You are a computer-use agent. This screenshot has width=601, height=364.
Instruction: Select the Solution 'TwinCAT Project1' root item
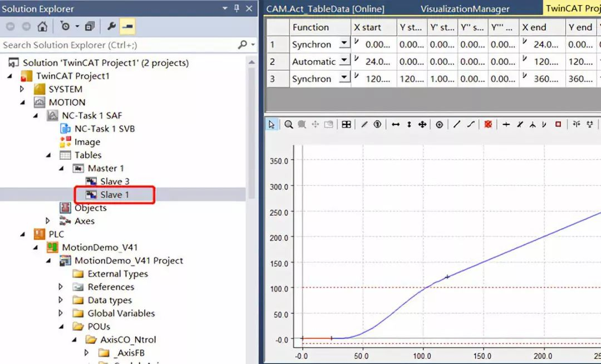(105, 63)
